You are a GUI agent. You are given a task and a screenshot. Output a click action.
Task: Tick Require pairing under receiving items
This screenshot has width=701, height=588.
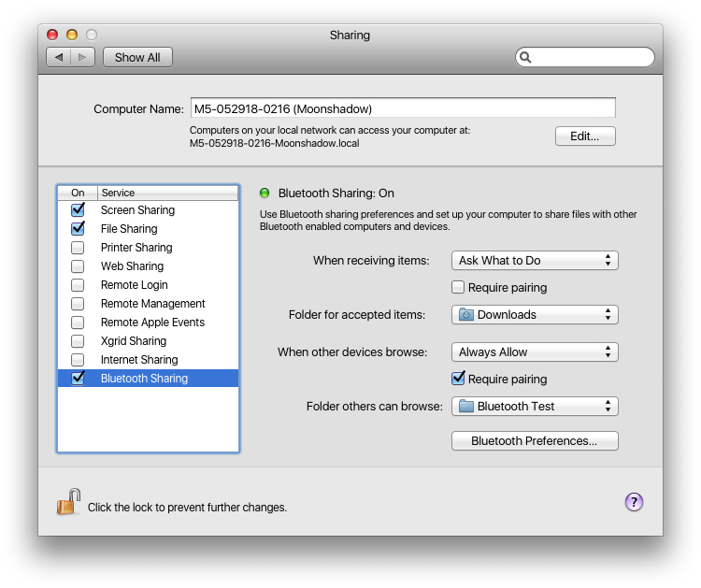458,287
